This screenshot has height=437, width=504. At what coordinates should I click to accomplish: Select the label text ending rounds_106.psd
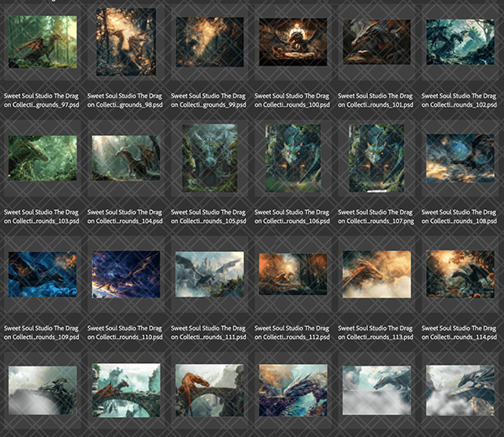click(x=292, y=217)
